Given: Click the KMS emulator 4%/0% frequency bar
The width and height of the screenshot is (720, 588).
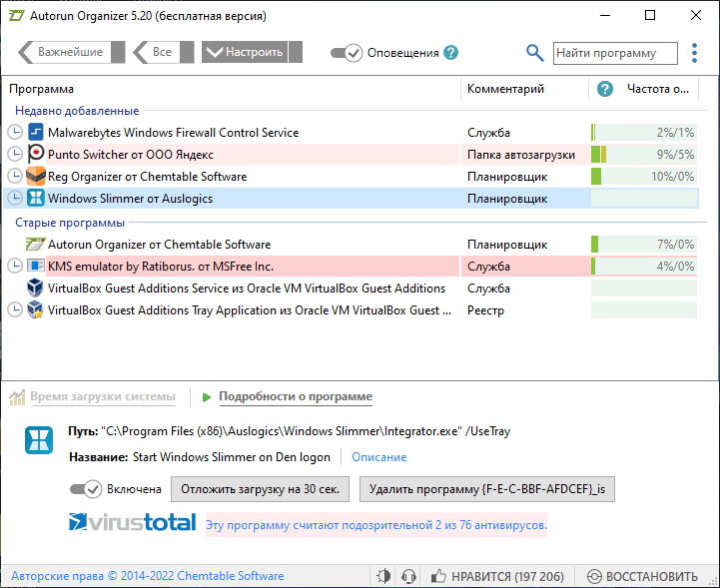Looking at the screenshot, I should (644, 267).
